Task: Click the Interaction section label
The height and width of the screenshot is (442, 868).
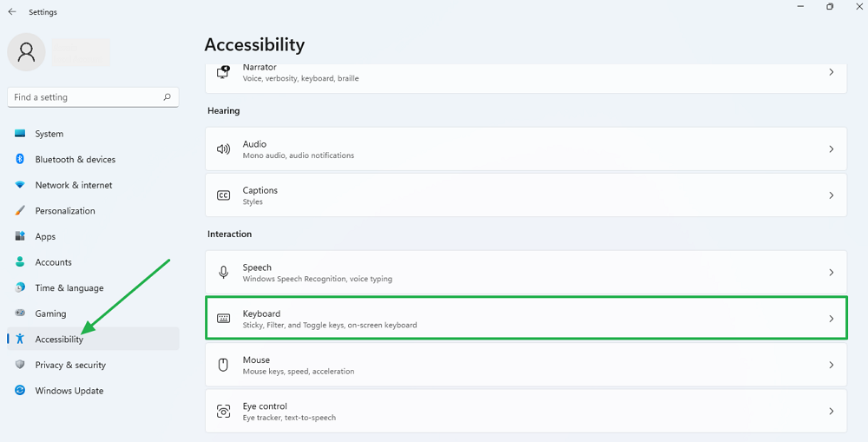Action: [230, 234]
